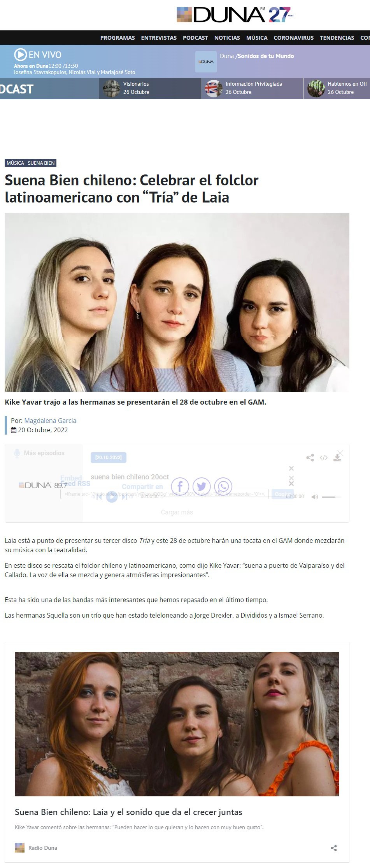
Task: Download the podcast episode
Action: click(337, 458)
